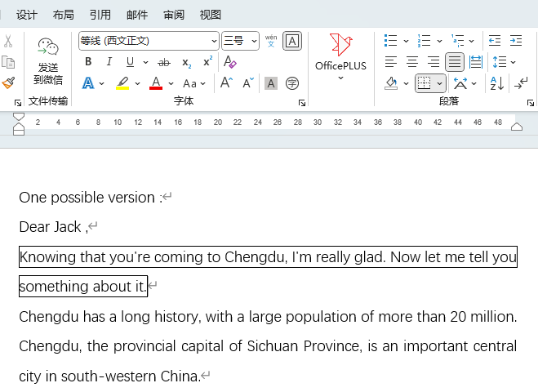
Task: Toggle underline formatting
Action: tap(130, 62)
